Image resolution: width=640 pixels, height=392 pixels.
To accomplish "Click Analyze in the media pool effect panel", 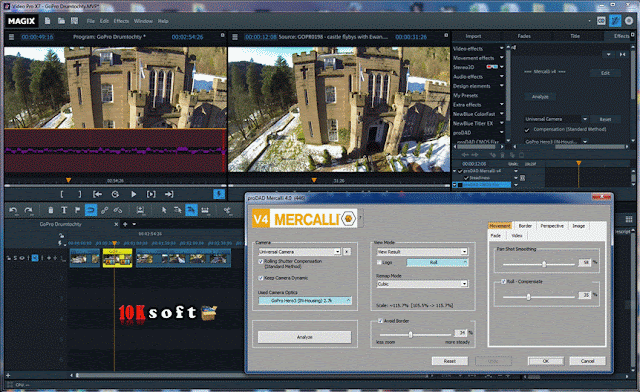I will (x=540, y=97).
